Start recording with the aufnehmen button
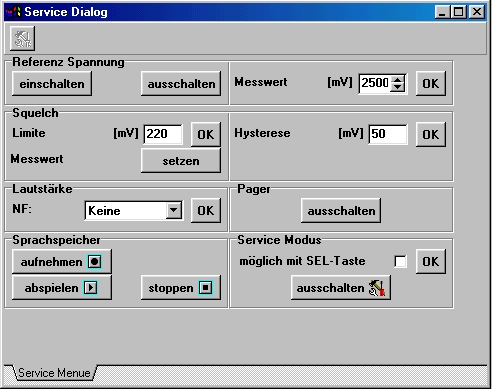This screenshot has width=492, height=389. (x=62, y=262)
